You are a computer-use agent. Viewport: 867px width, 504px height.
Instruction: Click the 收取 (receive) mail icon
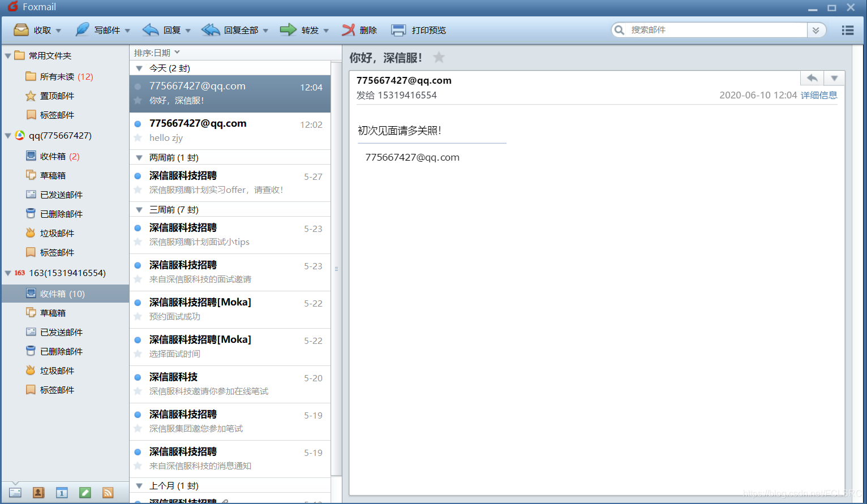[x=21, y=30]
